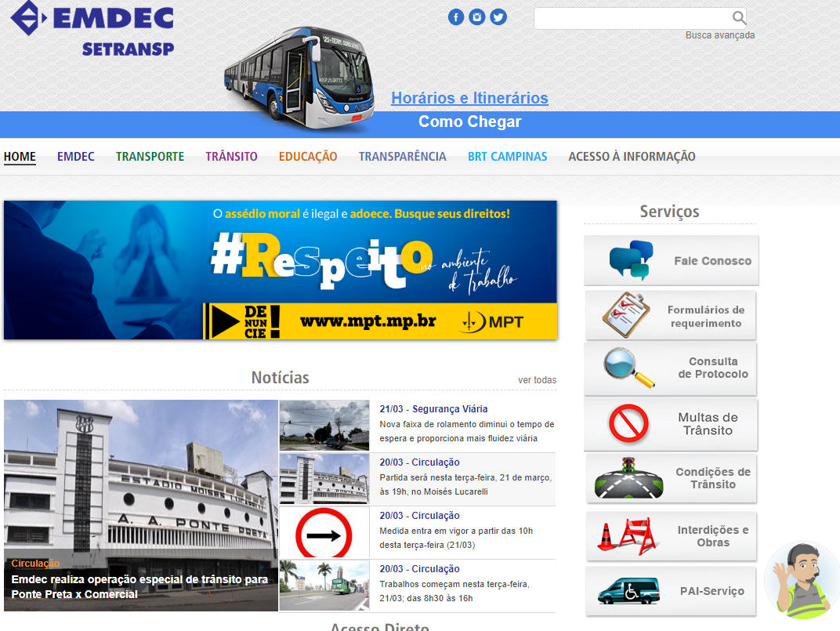
Task: Open the Fale Conosco service
Action: (671, 259)
